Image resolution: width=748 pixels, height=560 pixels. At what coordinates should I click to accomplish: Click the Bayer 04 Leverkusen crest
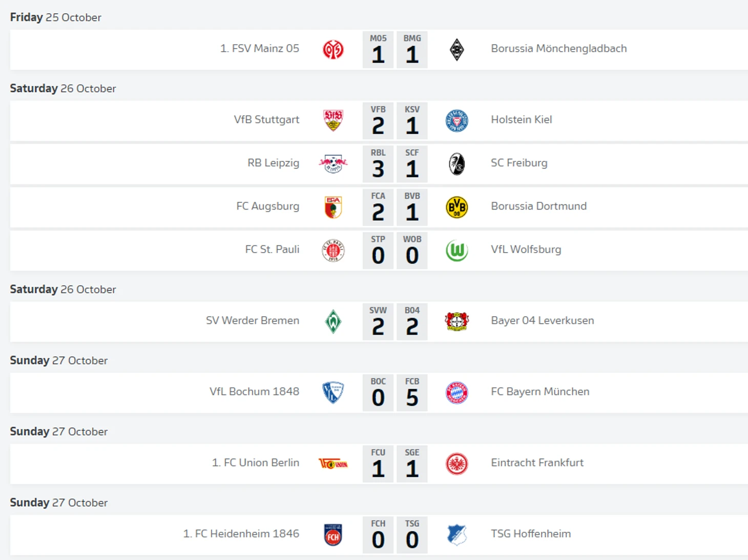pos(456,322)
